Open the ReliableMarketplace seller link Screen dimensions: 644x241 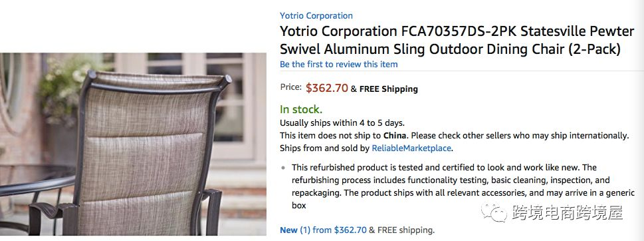(411, 148)
